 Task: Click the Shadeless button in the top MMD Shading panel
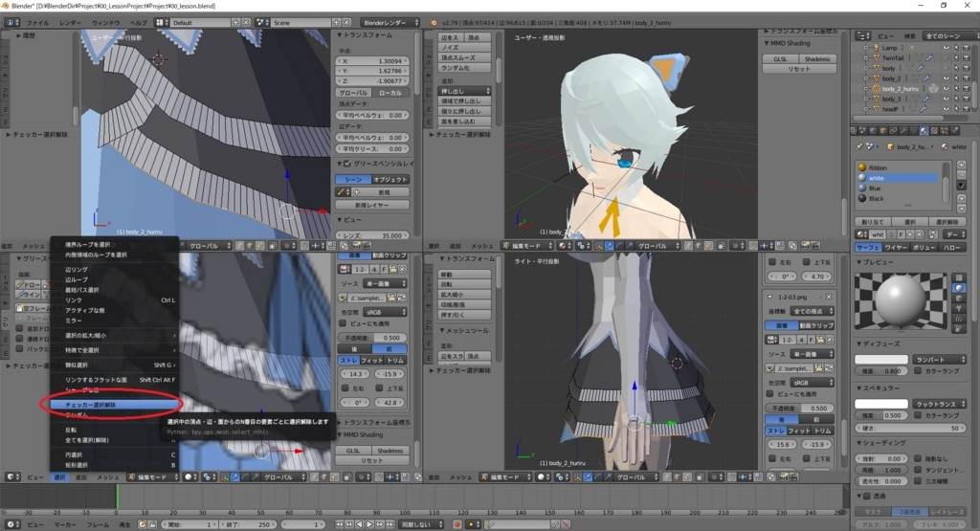tap(817, 58)
